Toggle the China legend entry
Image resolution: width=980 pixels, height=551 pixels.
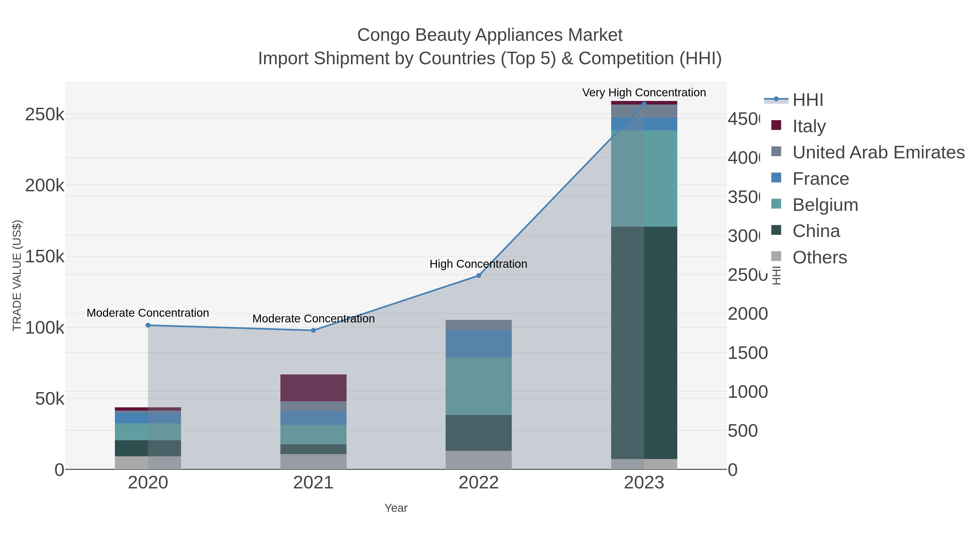pyautogui.click(x=805, y=231)
